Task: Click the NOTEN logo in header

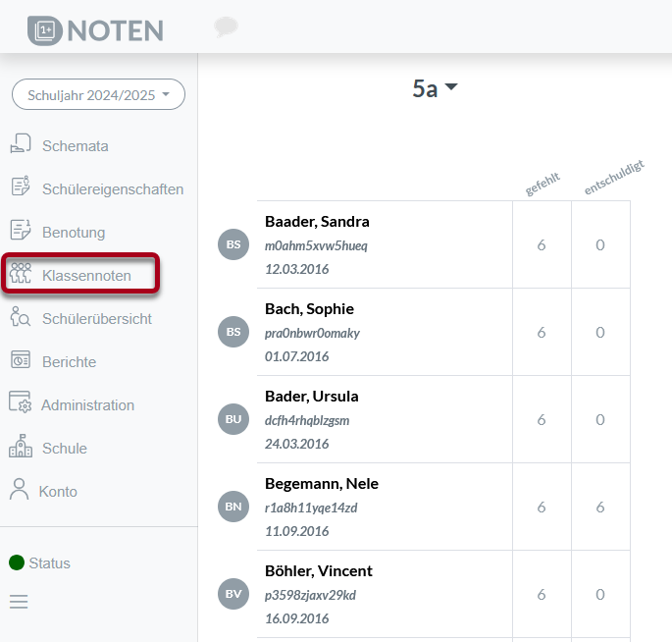Action: [95, 29]
